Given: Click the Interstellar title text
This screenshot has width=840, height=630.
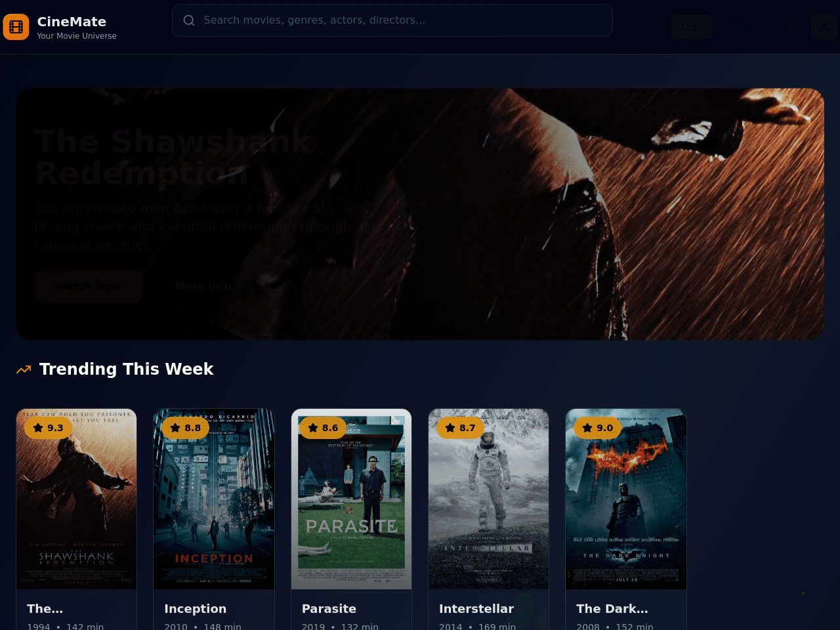Looking at the screenshot, I should pyautogui.click(x=476, y=609).
